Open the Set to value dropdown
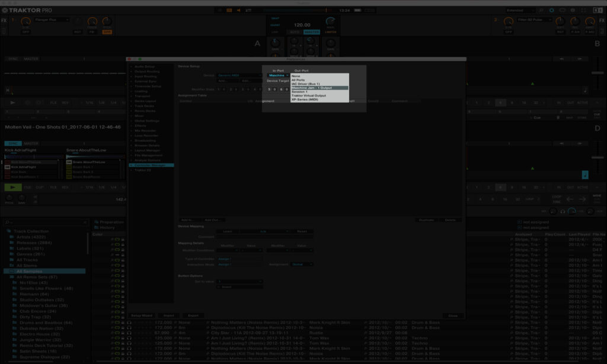Viewport: 607px width, 364px height. tap(239, 282)
